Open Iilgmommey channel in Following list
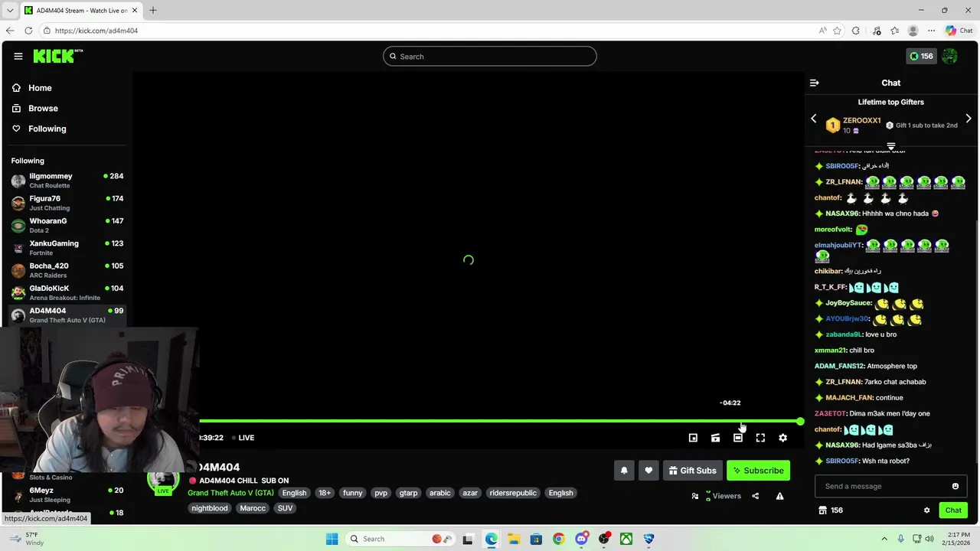This screenshot has height=551, width=980. pos(67,181)
